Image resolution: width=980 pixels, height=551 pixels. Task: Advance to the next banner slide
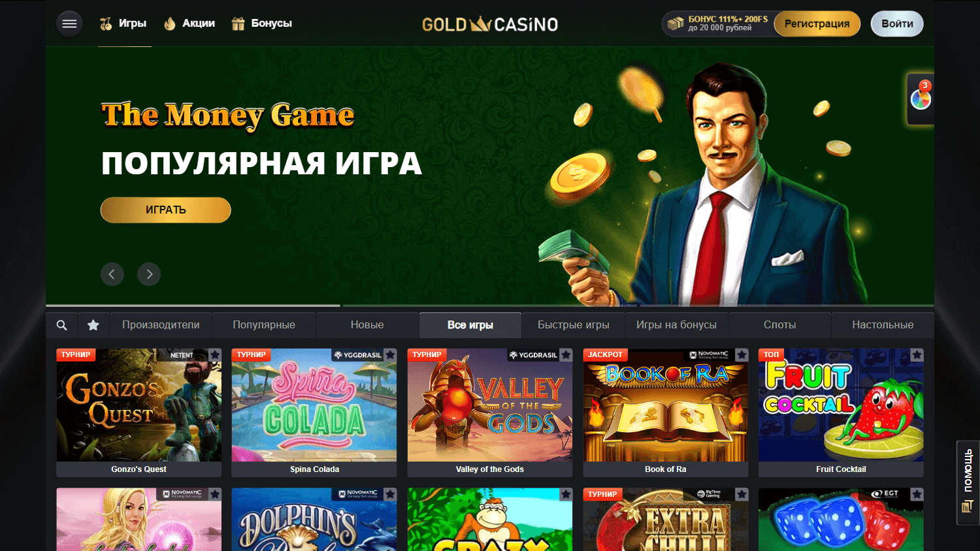(x=149, y=274)
